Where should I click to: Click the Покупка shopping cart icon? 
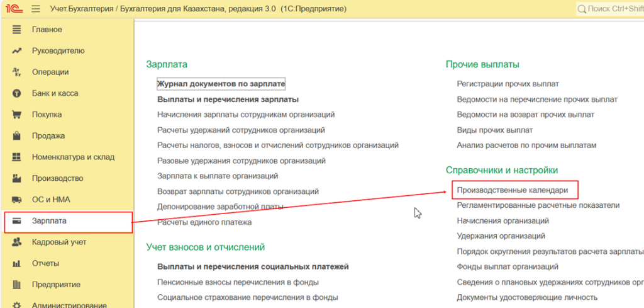point(17,115)
